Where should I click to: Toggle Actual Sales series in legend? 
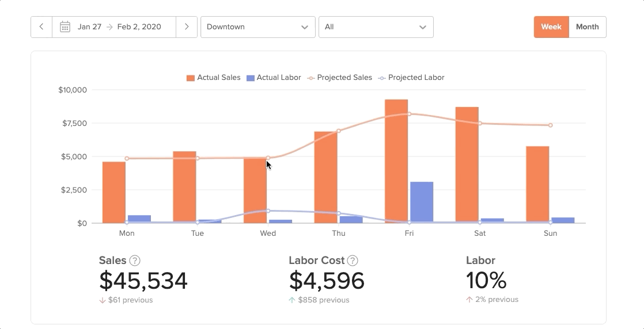tap(214, 78)
